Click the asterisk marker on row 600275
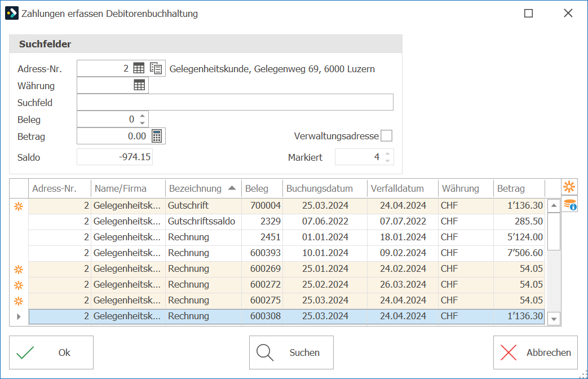 click(19, 301)
